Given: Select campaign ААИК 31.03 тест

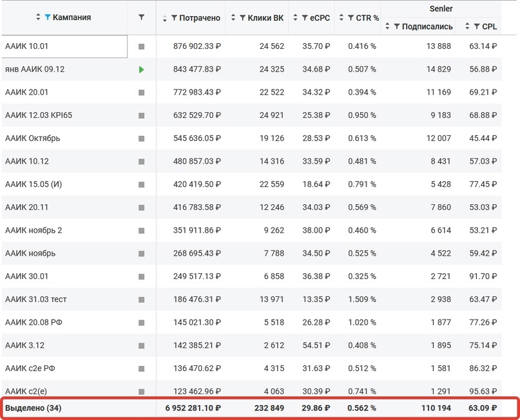Looking at the screenshot, I should coord(36,300).
